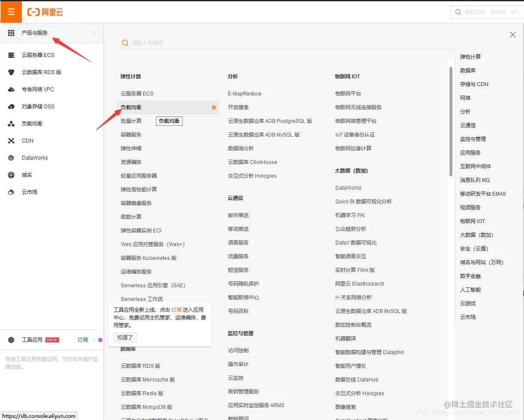Click the 知道了 button in the tooltip
This screenshot has height=420, width=524.
(125, 338)
